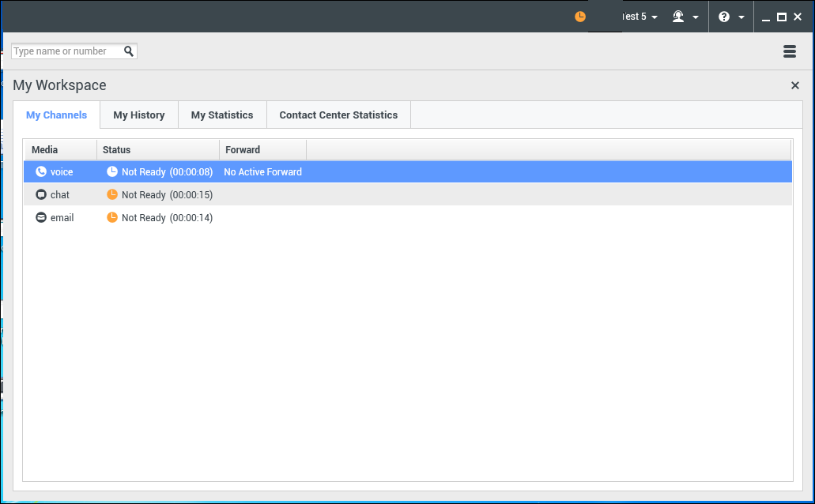Maximize the application window
This screenshot has height=504, width=815.
(781, 17)
